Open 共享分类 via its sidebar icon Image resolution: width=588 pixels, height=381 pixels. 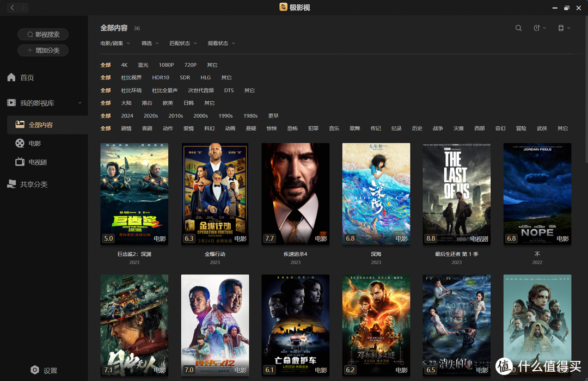[x=11, y=184]
